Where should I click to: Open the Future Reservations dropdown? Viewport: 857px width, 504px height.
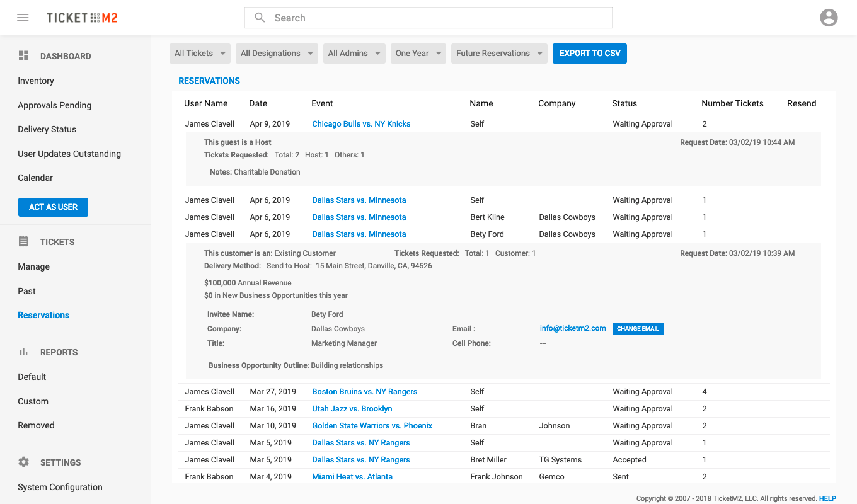pyautogui.click(x=499, y=54)
